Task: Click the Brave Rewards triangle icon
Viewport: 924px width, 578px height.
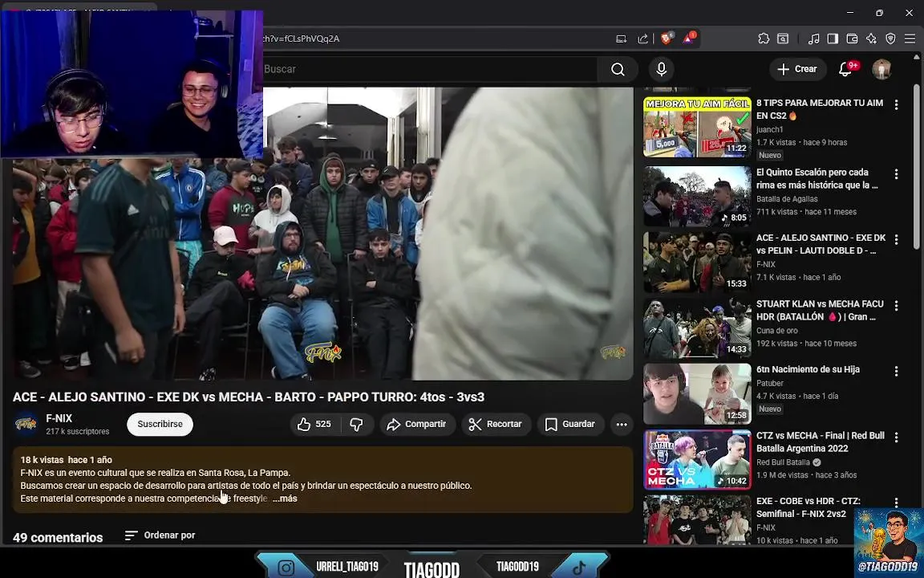Action: [x=688, y=39]
